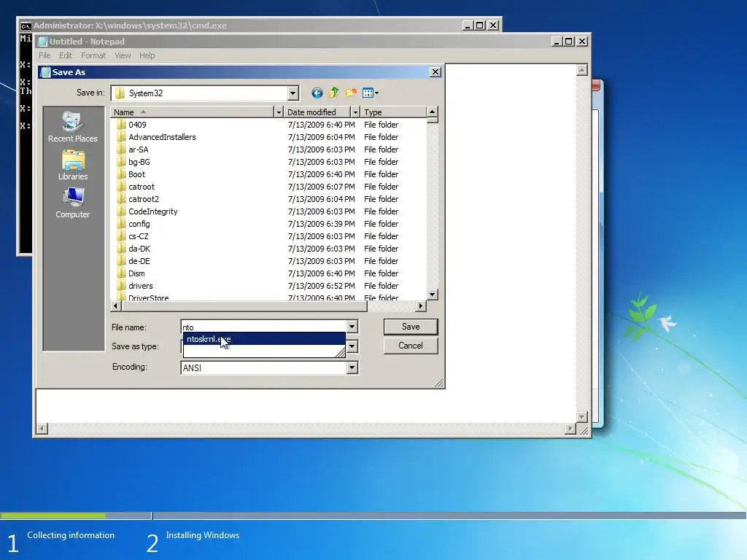Click the cmd.exe title bar icon

tap(26, 26)
